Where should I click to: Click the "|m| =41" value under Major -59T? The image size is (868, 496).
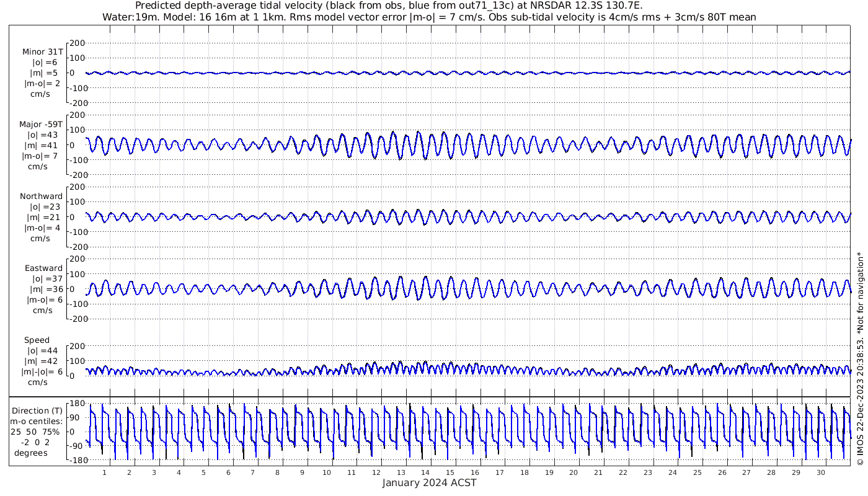pyautogui.click(x=42, y=145)
